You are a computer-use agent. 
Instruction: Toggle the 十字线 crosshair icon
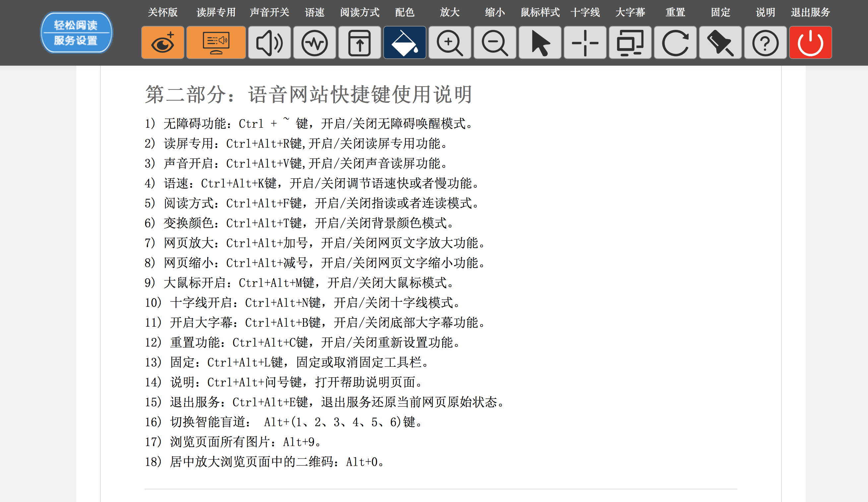[x=585, y=43]
